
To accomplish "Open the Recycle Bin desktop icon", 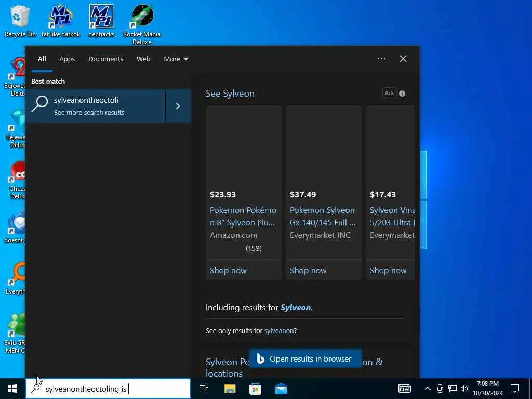I will click(x=20, y=21).
